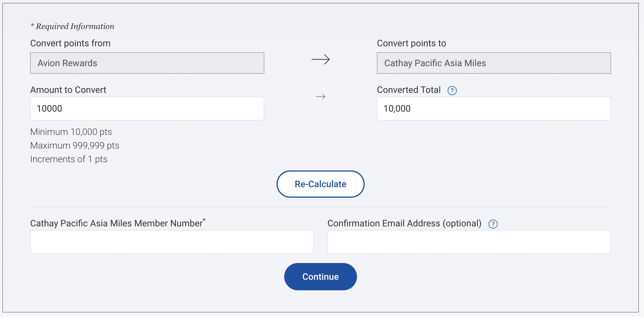Click the 'Increments of 1 pts' text
The height and width of the screenshot is (317, 644).
pos(69,159)
